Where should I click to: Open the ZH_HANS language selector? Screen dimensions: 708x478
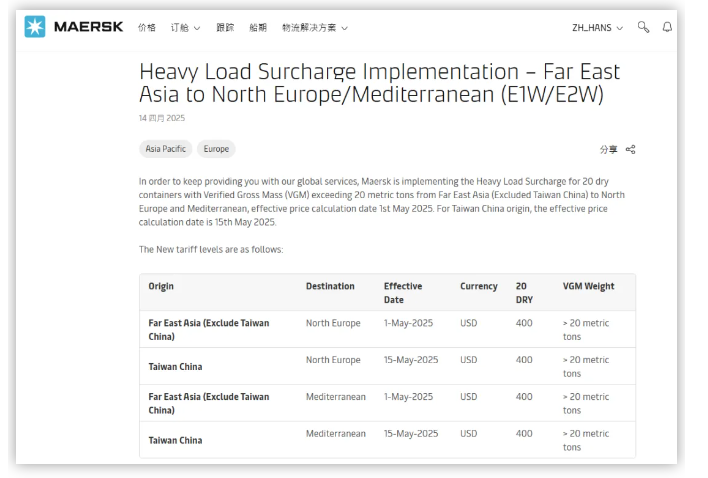[x=597, y=28]
